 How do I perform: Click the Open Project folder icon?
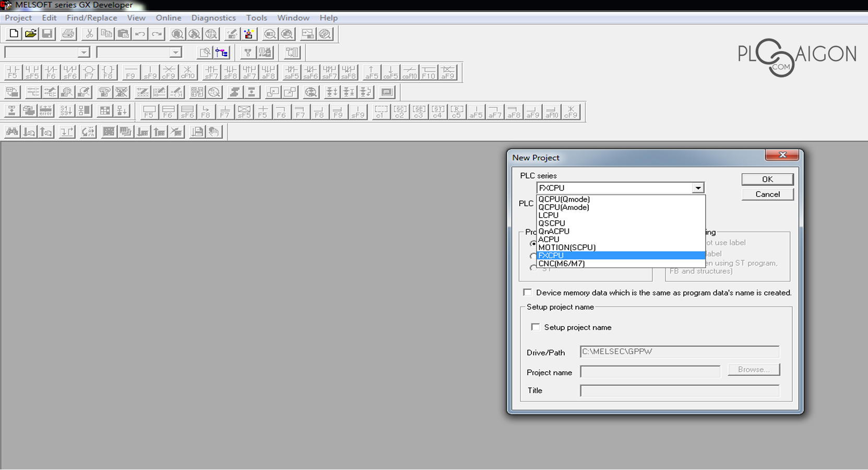31,34
